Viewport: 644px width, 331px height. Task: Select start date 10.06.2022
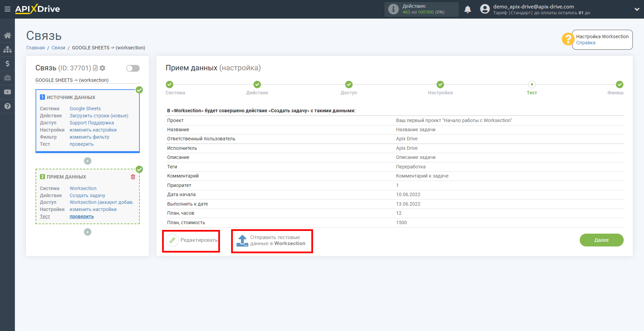pyautogui.click(x=408, y=194)
